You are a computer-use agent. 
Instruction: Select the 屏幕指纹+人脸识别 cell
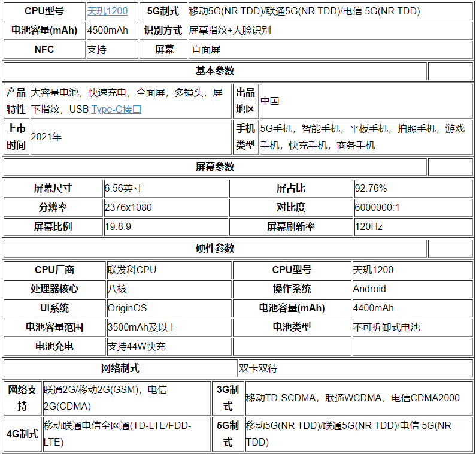[230, 30]
